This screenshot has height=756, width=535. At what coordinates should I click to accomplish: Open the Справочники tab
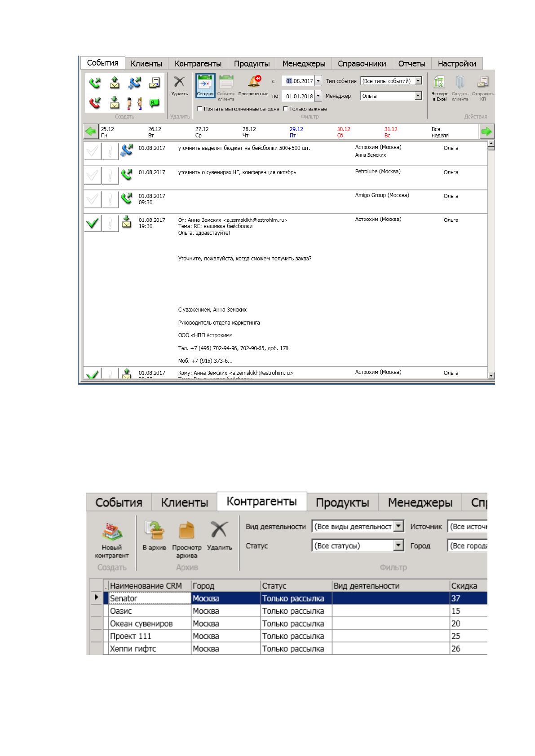pos(362,64)
